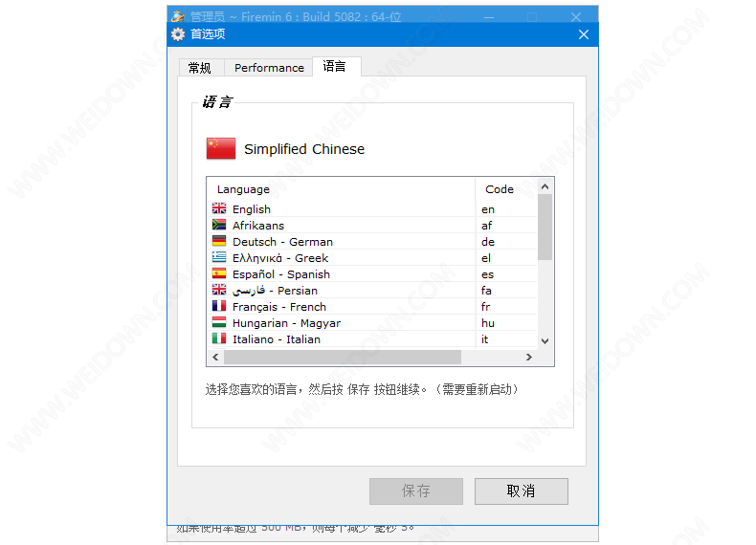756x545 pixels.
Task: Choose Ελληνικά - Greek from list
Action: coord(373,258)
